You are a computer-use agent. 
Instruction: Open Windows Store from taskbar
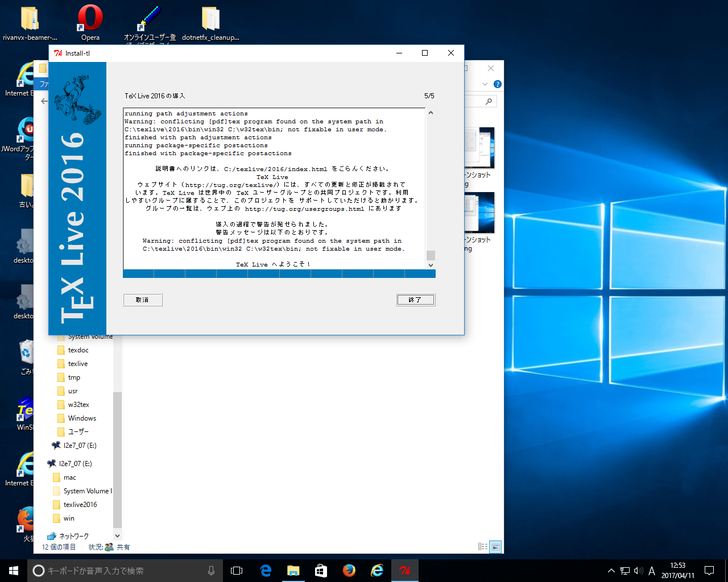click(x=321, y=571)
